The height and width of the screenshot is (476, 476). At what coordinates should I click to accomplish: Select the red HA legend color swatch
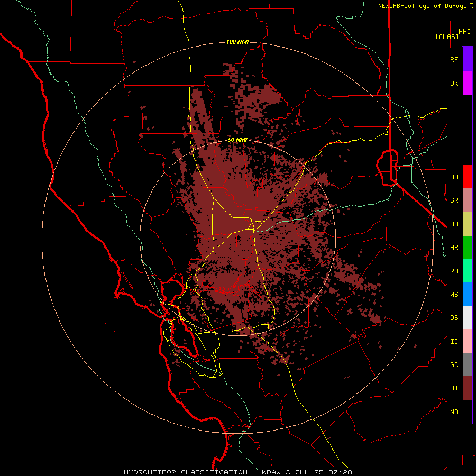click(x=467, y=177)
